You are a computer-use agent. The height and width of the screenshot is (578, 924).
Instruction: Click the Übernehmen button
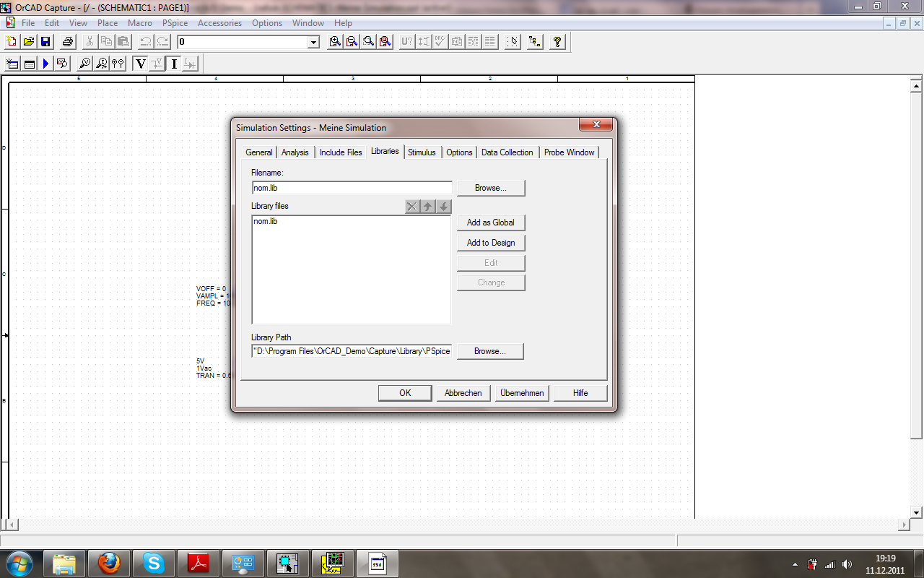click(x=522, y=393)
